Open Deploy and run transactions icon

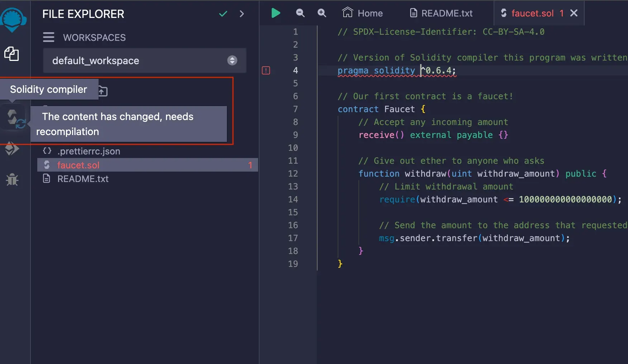(11, 148)
